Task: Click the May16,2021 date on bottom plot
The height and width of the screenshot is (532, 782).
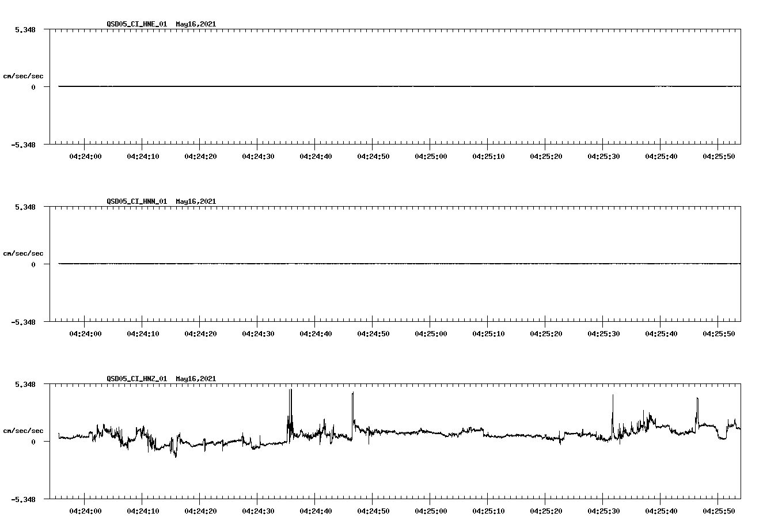Action: [x=196, y=379]
